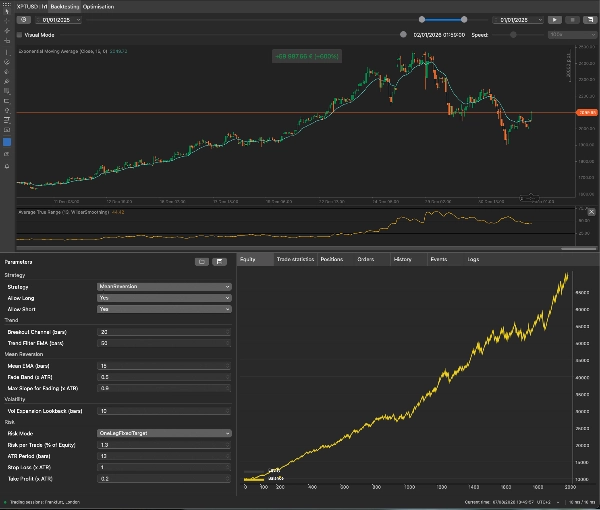The height and width of the screenshot is (510, 600).
Task: Activate the brush drawing tool
Action: (7, 81)
